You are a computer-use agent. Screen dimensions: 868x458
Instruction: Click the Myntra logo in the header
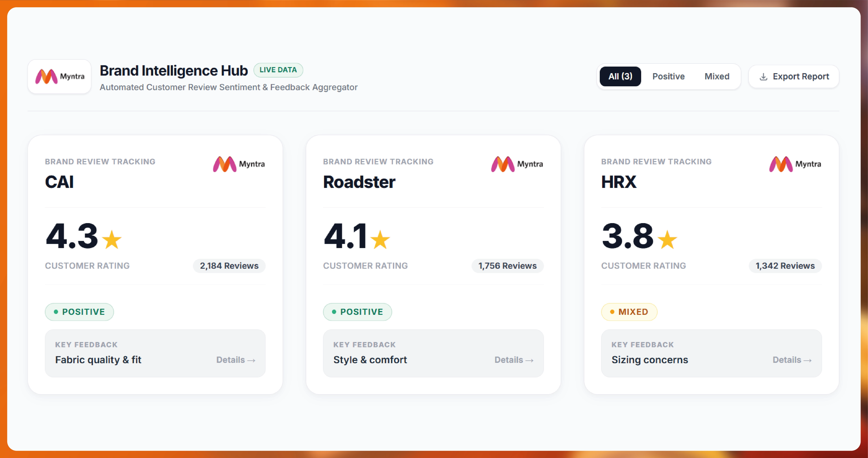point(60,76)
